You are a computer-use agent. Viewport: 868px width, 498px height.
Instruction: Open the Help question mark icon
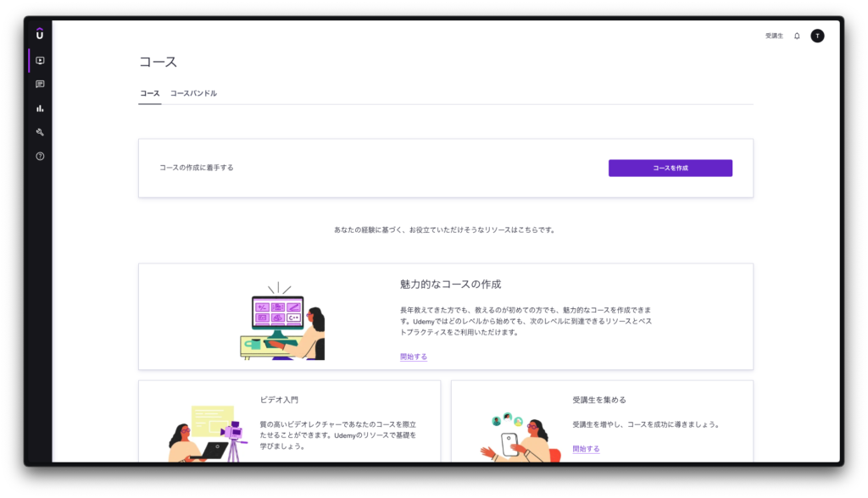(x=40, y=156)
